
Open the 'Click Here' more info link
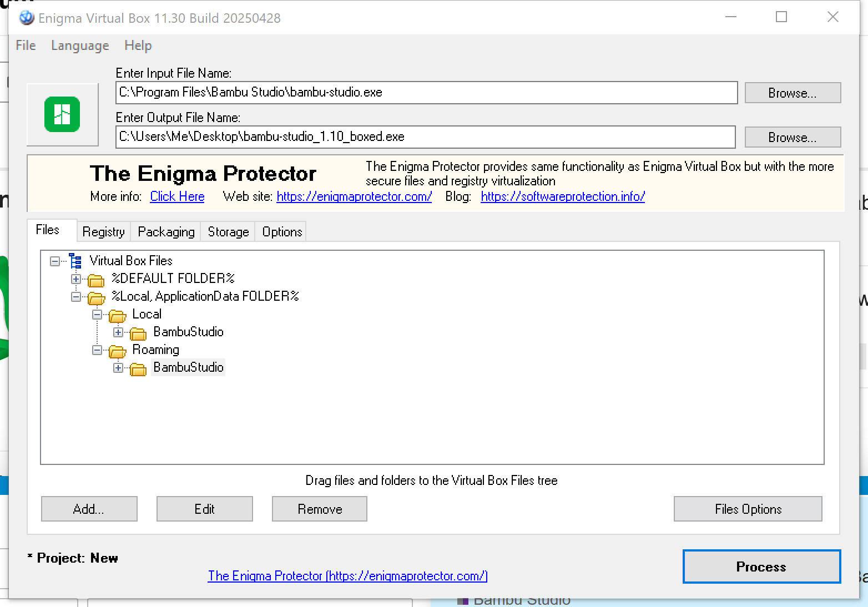177,196
